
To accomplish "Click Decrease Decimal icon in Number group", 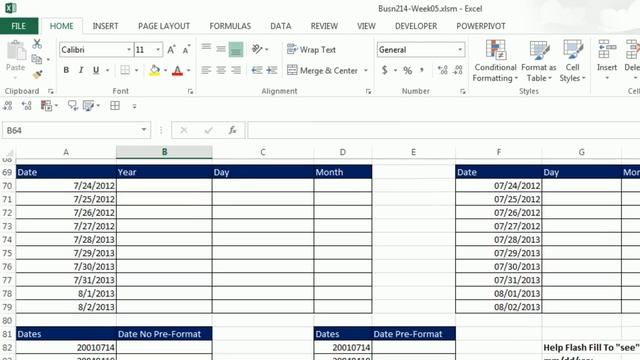I will point(458,70).
